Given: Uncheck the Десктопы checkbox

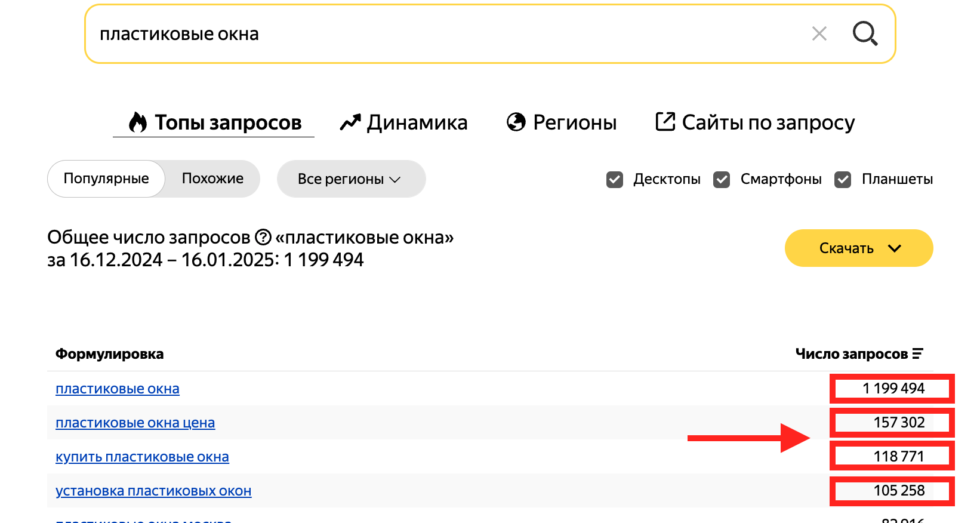Looking at the screenshot, I should pos(615,179).
